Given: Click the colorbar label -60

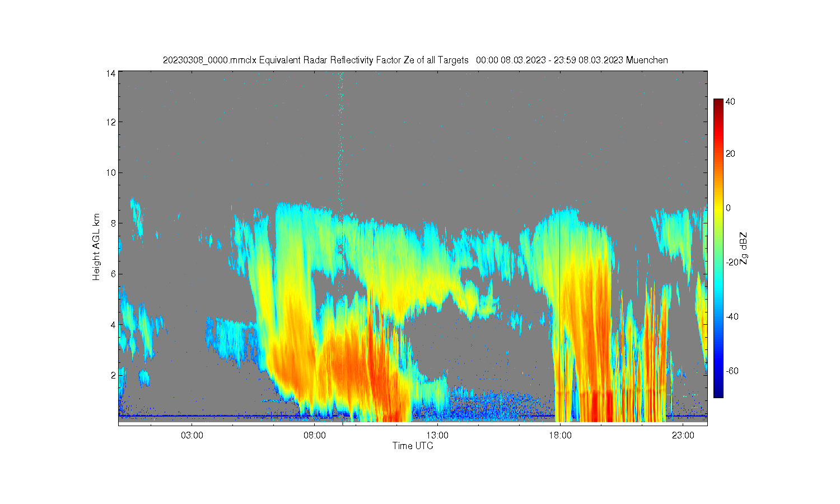Looking at the screenshot, I should point(732,371).
